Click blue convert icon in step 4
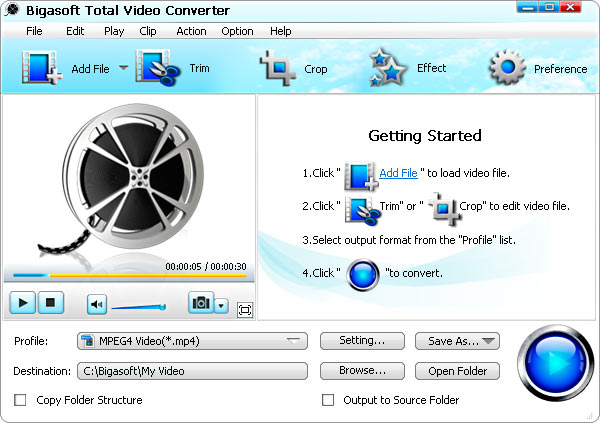Viewport: 600px width, 423px height. [x=363, y=274]
